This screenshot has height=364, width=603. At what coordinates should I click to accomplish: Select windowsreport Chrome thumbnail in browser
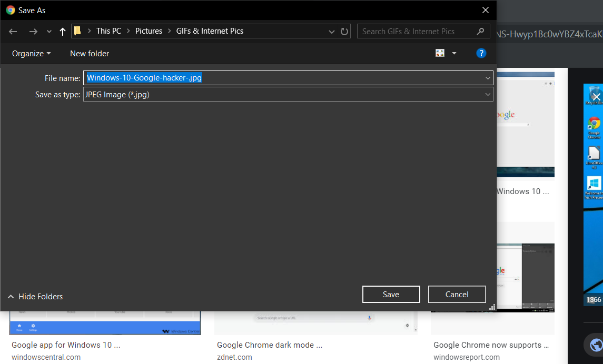tap(525, 278)
